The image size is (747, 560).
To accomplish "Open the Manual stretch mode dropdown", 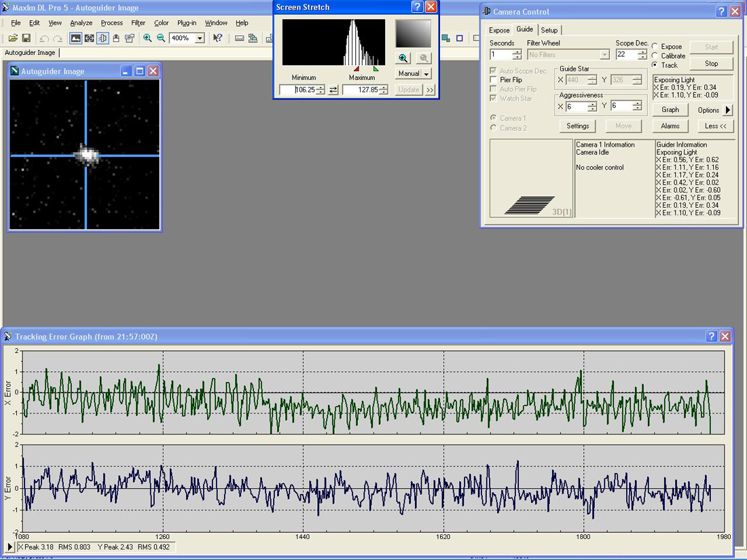I will (x=426, y=74).
